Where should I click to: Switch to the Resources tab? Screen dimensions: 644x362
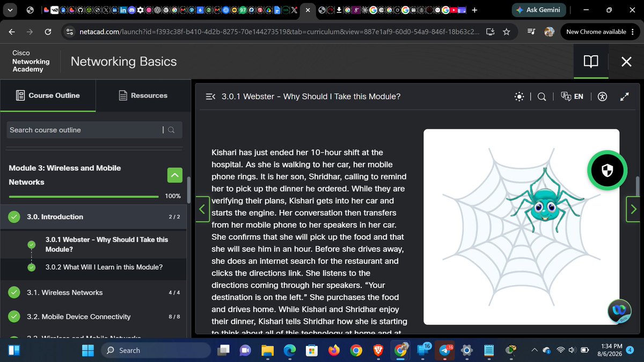[x=143, y=95]
